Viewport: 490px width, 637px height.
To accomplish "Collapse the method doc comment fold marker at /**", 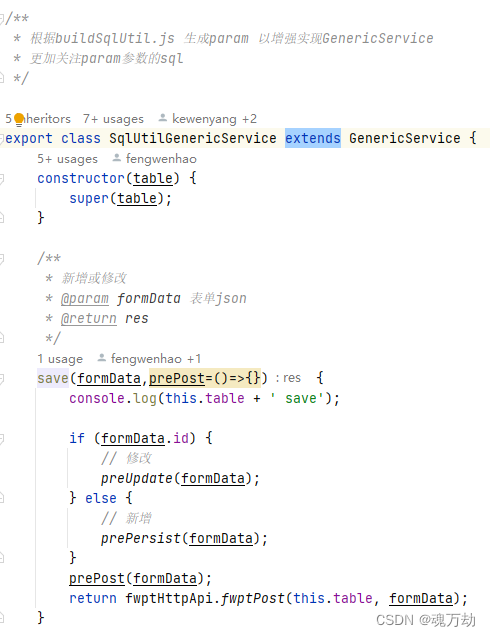I will 2,258.
